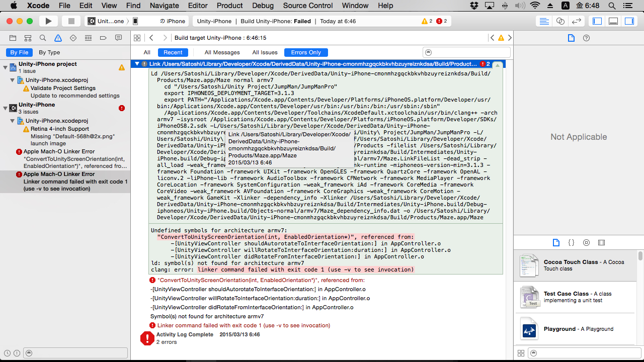Open the Debug menu
This screenshot has height=362, width=644.
point(263,6)
